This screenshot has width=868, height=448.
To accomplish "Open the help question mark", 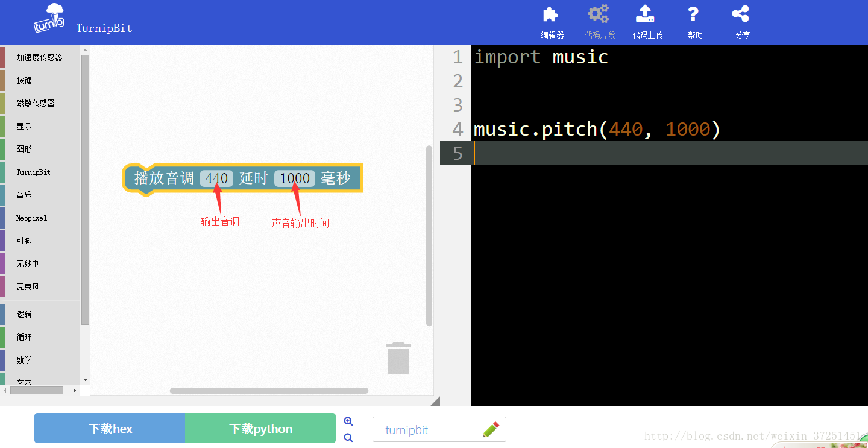I will click(694, 14).
